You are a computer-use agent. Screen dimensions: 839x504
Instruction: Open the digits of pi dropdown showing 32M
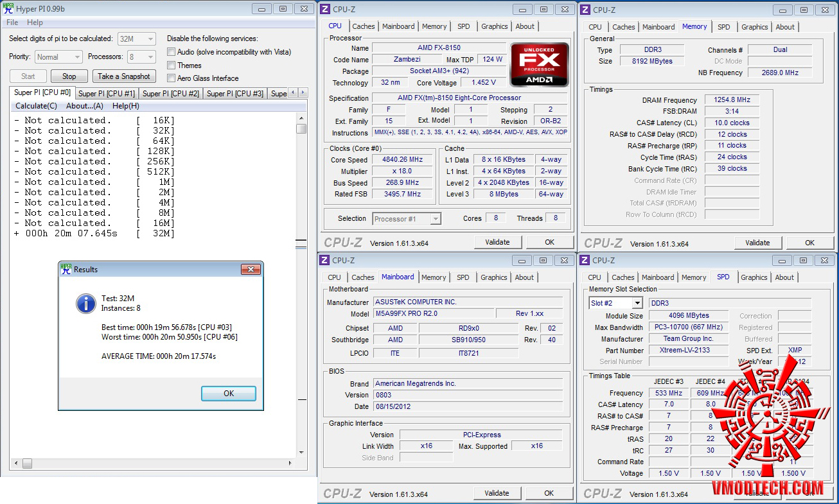[x=137, y=39]
